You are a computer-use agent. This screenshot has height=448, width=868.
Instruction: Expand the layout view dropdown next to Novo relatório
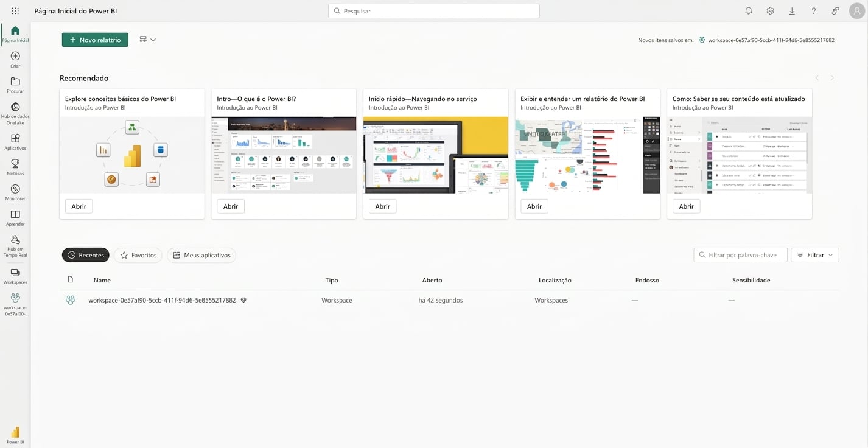click(x=148, y=40)
